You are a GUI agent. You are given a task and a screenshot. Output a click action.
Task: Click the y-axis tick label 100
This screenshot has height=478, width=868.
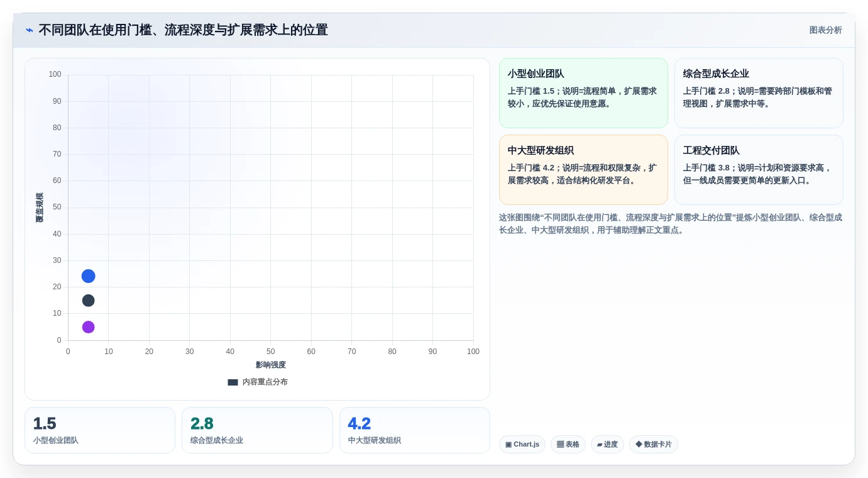pyautogui.click(x=55, y=74)
